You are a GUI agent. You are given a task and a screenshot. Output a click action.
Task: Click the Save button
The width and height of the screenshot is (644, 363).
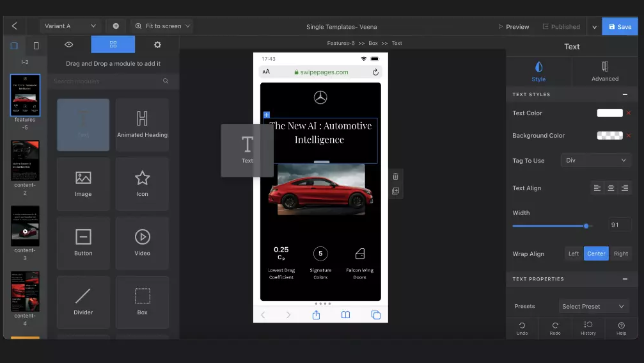click(x=619, y=27)
